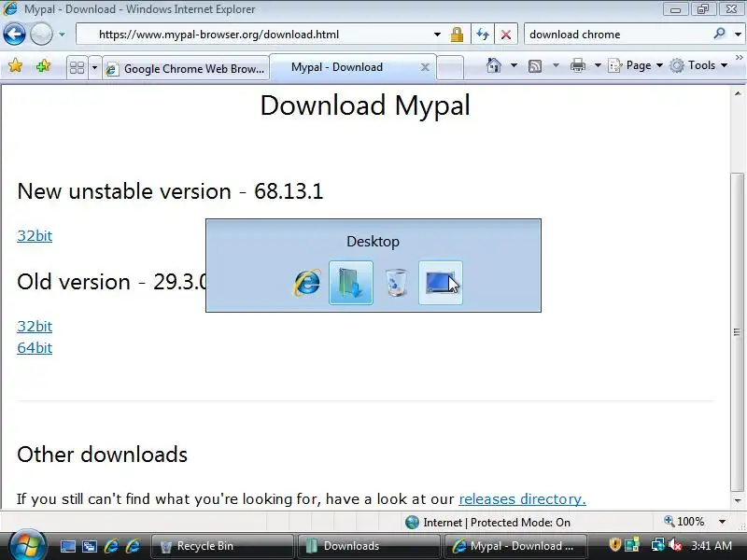Click the Refresh page icon
This screenshot has width=747, height=560.
click(483, 35)
